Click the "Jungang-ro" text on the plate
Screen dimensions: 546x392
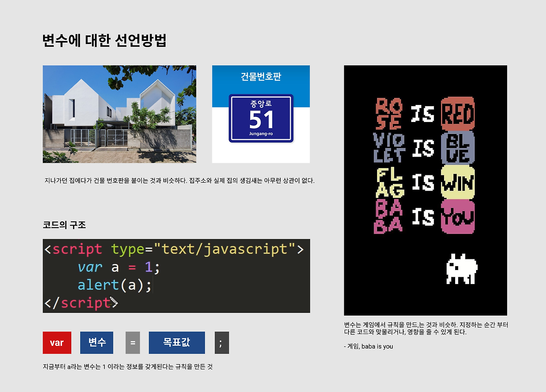click(x=261, y=134)
